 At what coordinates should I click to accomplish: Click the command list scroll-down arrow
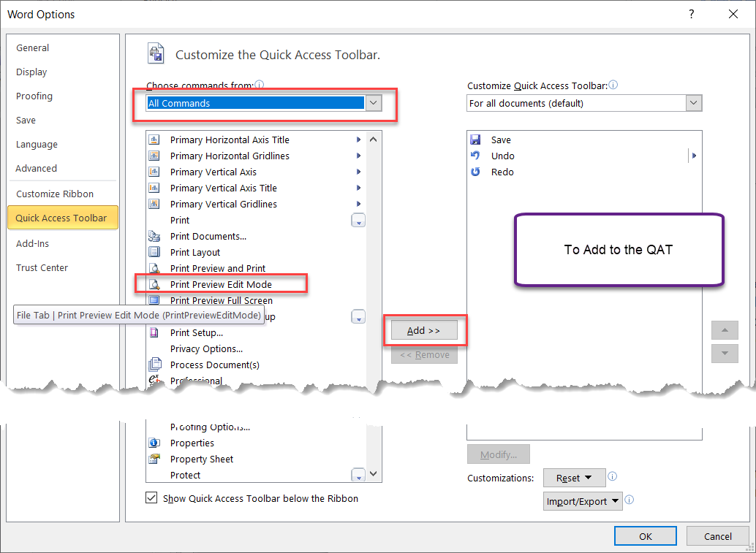(374, 475)
